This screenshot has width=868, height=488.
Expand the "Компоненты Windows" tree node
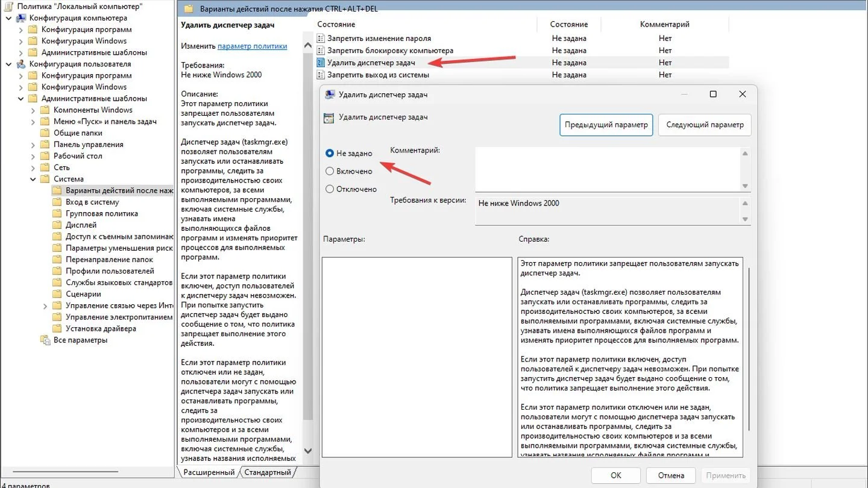[33, 110]
